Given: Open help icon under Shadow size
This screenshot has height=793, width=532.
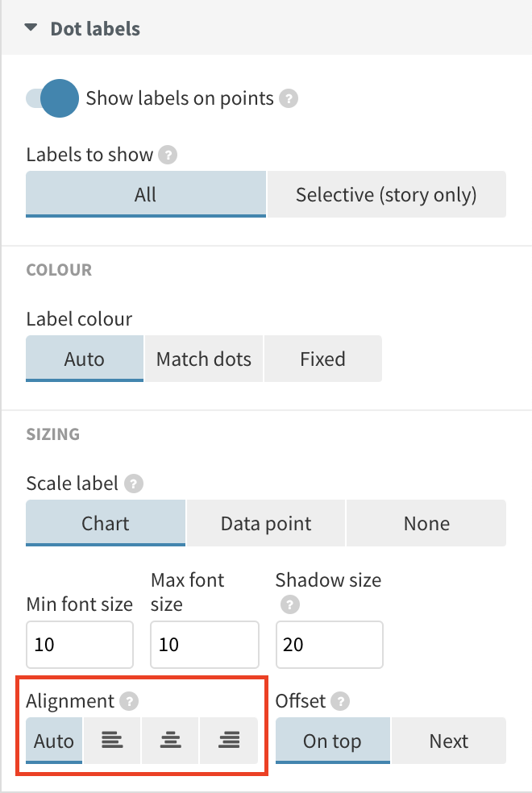Looking at the screenshot, I should point(290,604).
